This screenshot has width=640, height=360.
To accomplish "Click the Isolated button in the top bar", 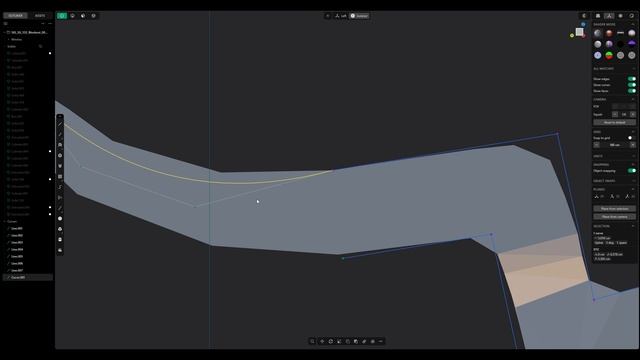I will pos(359,16).
